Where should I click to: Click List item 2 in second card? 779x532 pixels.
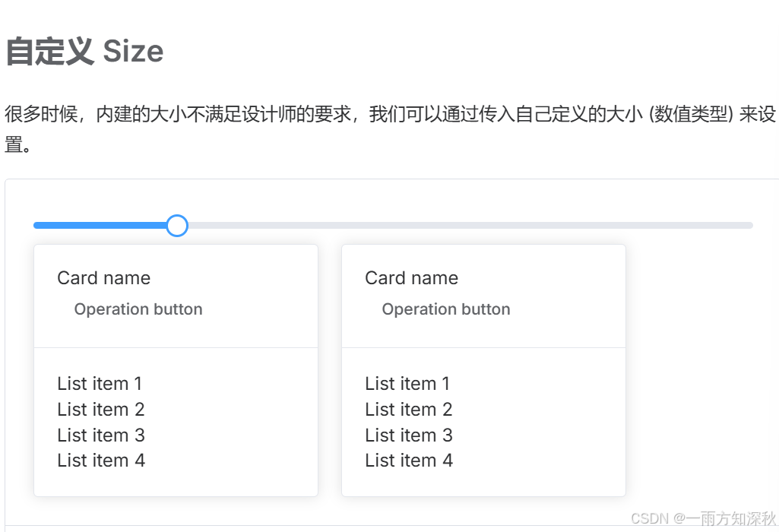[408, 410]
